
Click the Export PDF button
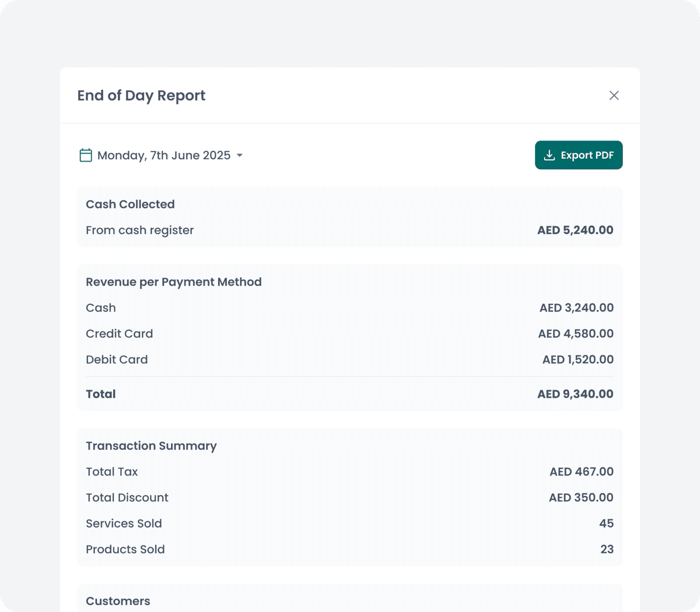click(x=579, y=155)
